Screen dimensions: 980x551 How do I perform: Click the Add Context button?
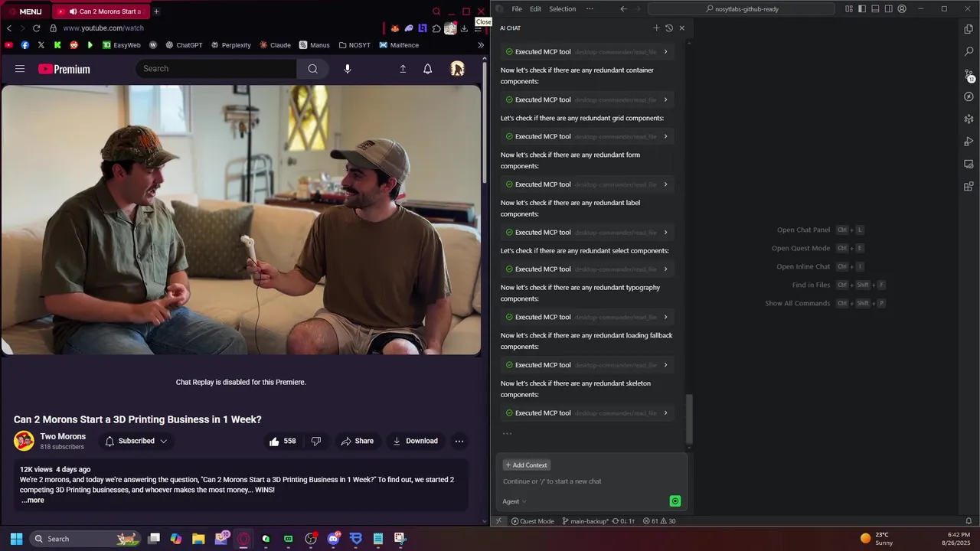526,465
